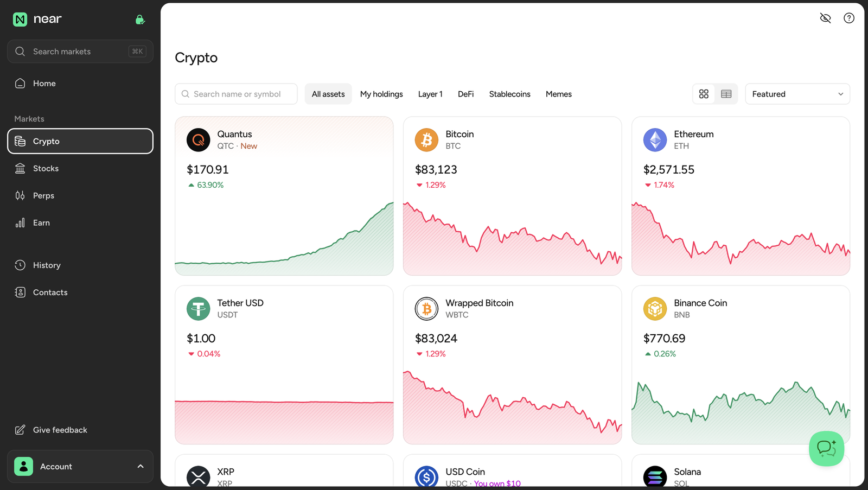Image resolution: width=868 pixels, height=490 pixels.
Task: Click the Binance Coin icon
Action: pyautogui.click(x=655, y=309)
